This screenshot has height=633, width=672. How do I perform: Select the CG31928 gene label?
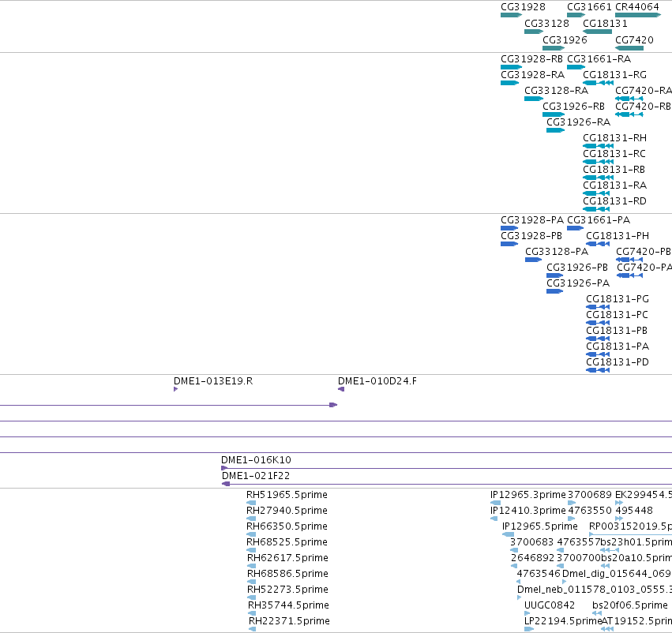click(x=523, y=7)
